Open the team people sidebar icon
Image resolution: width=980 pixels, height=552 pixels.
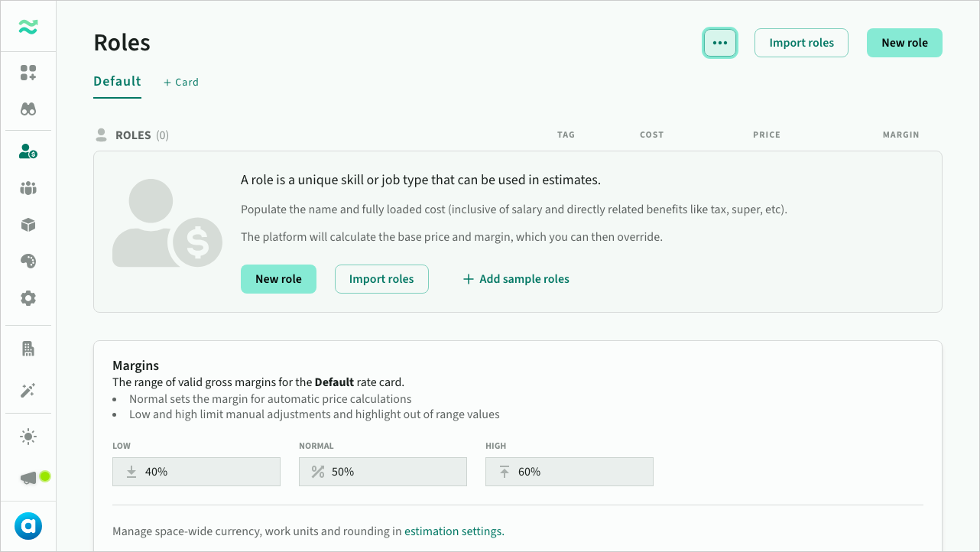pyautogui.click(x=28, y=188)
